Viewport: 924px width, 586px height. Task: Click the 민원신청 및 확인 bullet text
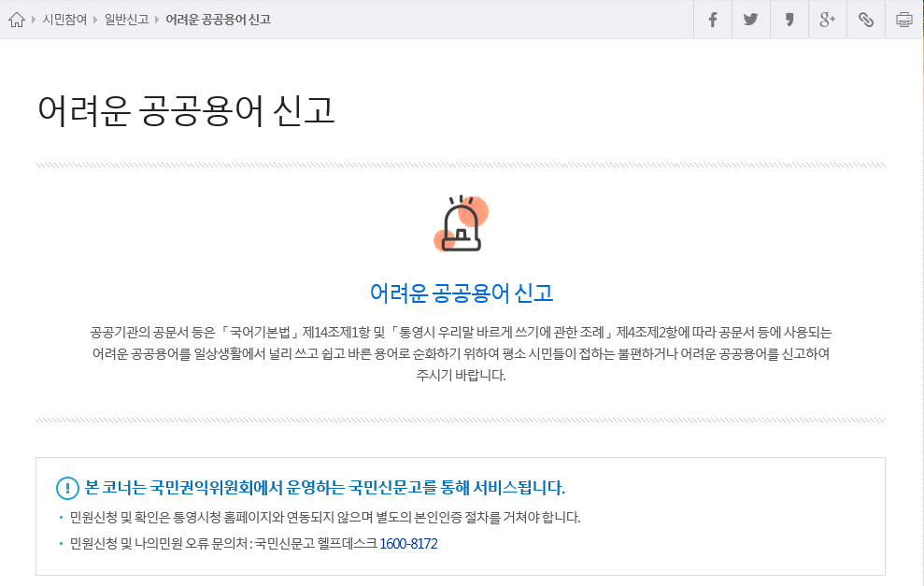[325, 517]
